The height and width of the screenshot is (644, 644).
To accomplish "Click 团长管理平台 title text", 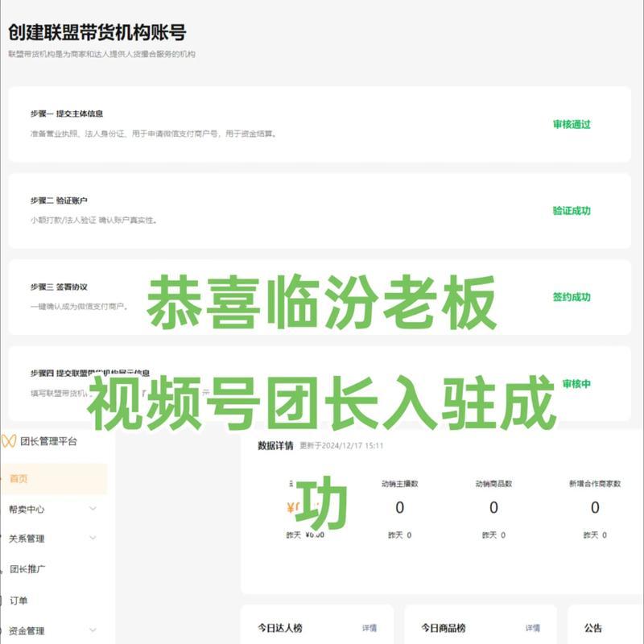I will 48,441.
